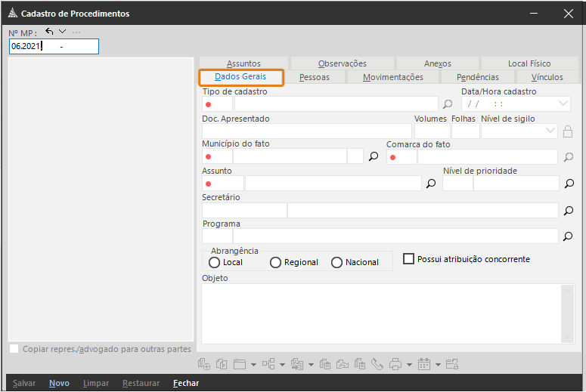This screenshot has height=392, width=586.
Task: Open the Assunto search magnifier
Action: (431, 184)
